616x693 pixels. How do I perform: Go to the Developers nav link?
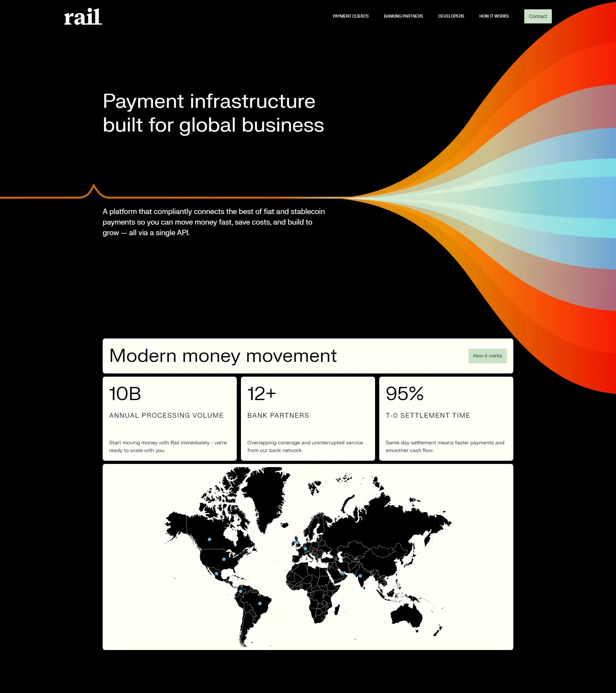click(451, 16)
